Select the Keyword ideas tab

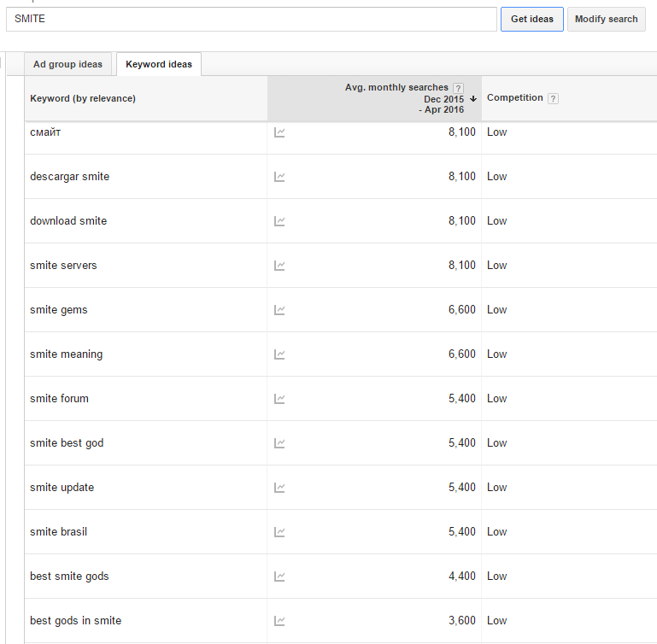point(159,65)
